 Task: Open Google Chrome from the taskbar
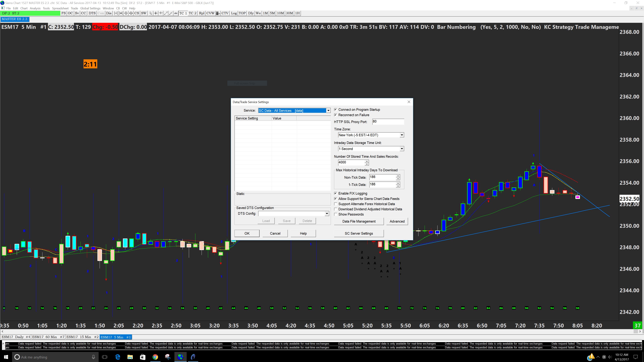click(x=155, y=357)
